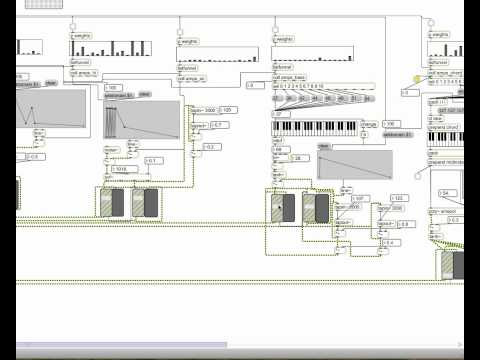Click the level meter beside first bass gain slider

point(289,208)
